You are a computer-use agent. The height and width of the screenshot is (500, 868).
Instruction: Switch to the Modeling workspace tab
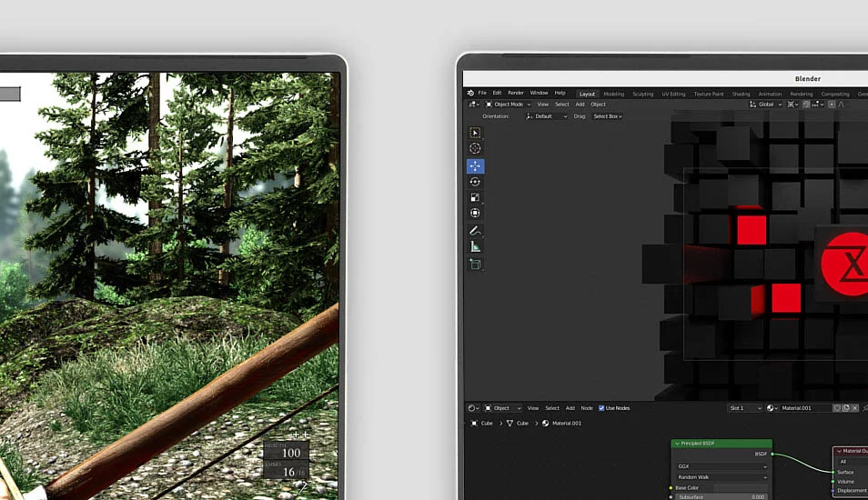(613, 94)
